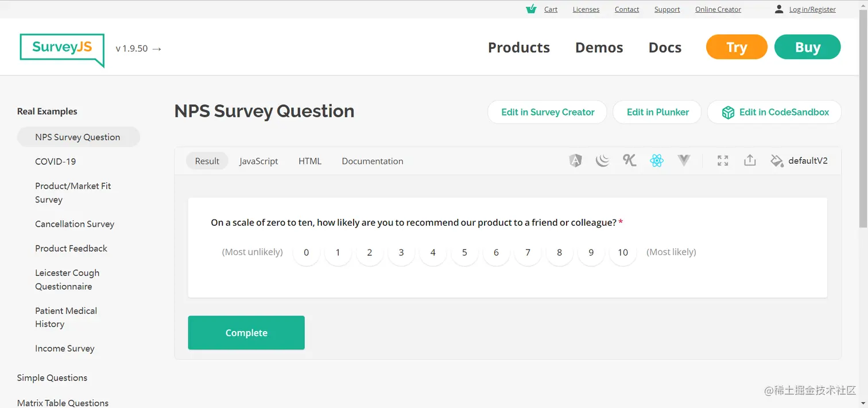The height and width of the screenshot is (408, 868).
Task: Open the demo in fullscreen
Action: click(723, 161)
